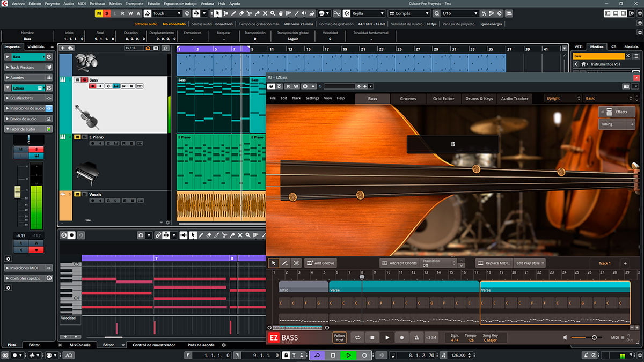Expand the Acordes inspector section

click(x=28, y=77)
